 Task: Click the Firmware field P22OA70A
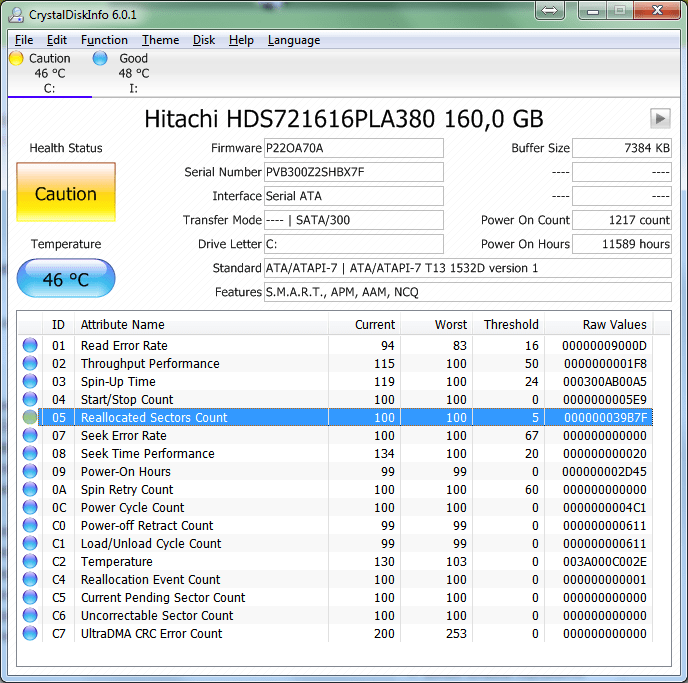coord(354,148)
